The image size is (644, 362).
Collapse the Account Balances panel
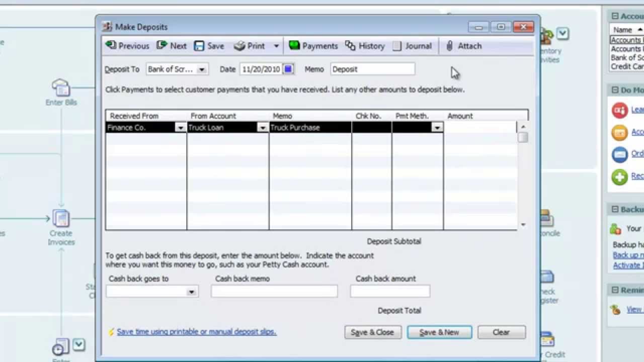click(x=615, y=16)
